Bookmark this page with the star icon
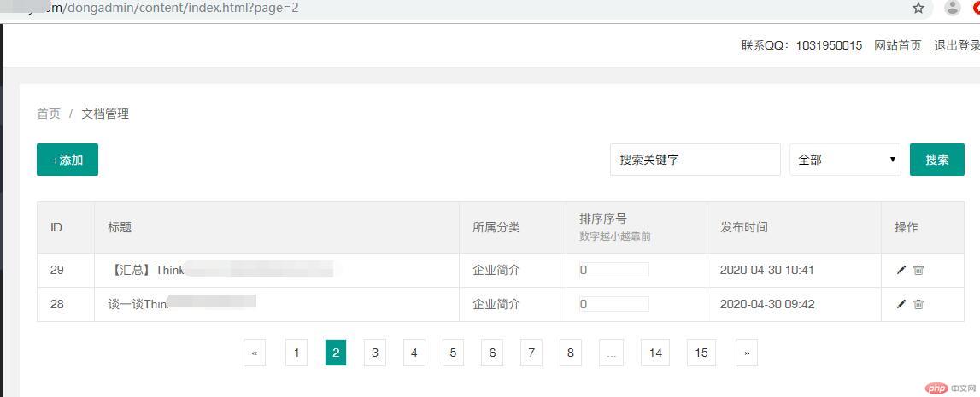The image size is (980, 397). tap(918, 8)
